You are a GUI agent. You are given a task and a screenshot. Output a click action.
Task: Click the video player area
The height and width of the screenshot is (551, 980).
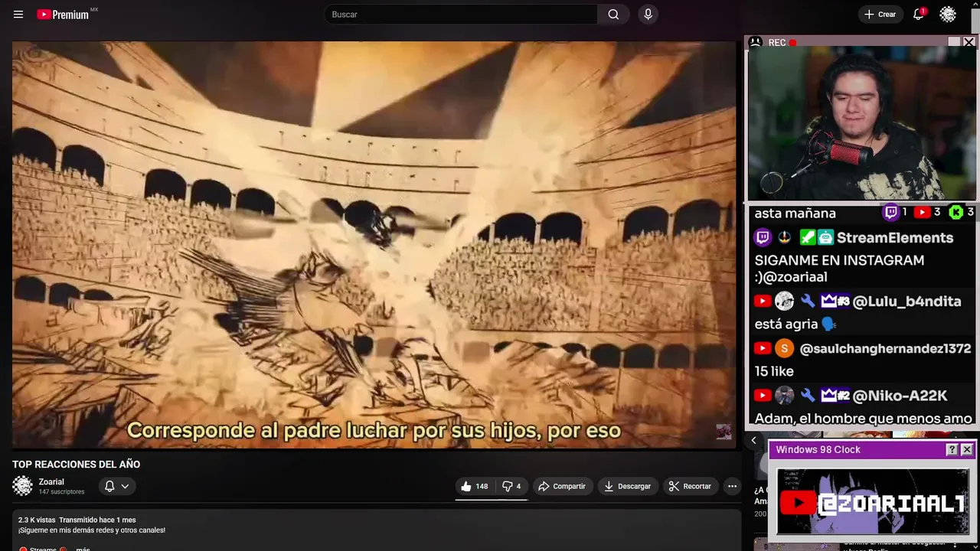[374, 245]
